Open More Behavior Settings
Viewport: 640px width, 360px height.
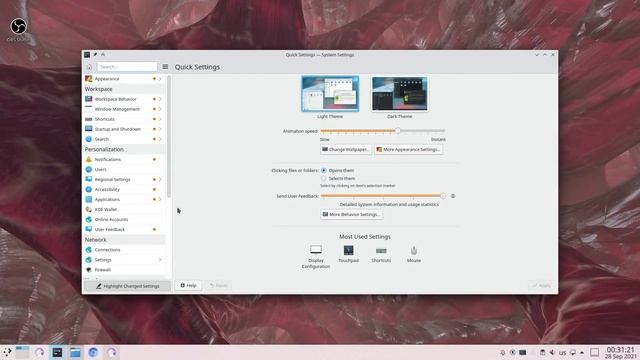[x=351, y=214]
